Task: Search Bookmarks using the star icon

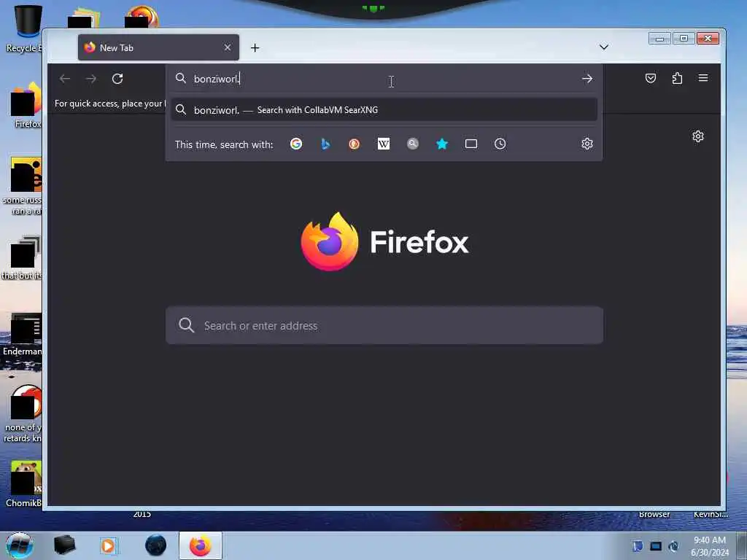Action: pyautogui.click(x=442, y=144)
